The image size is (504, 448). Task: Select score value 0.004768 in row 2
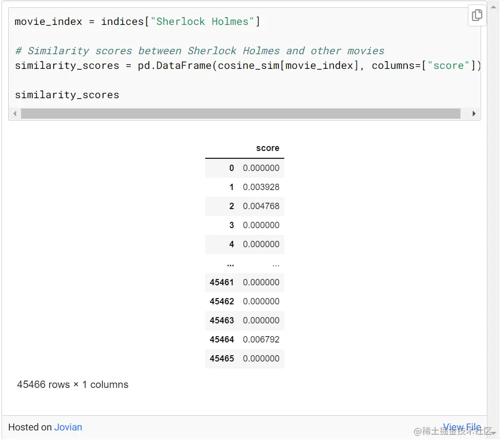pos(261,206)
